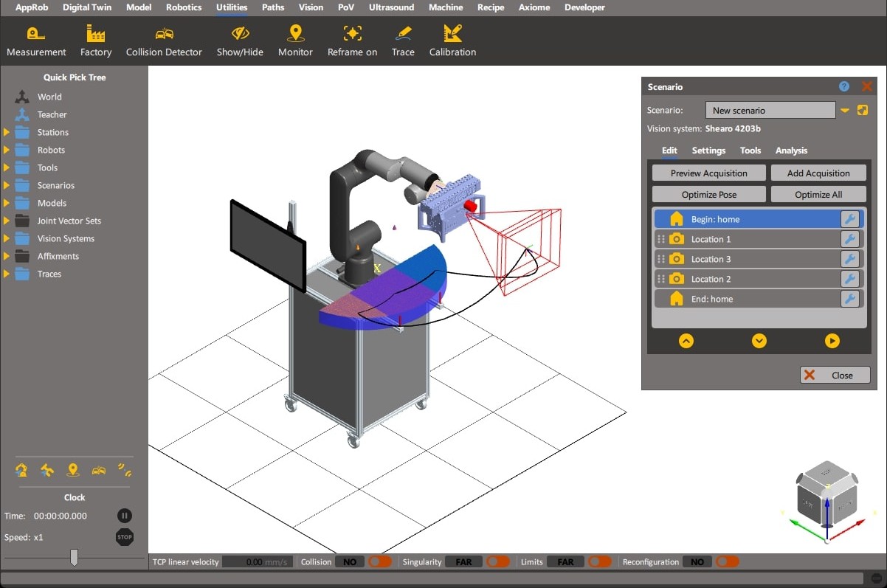Toggle the Singularity status switch
This screenshot has height=588, width=887.
[498, 562]
